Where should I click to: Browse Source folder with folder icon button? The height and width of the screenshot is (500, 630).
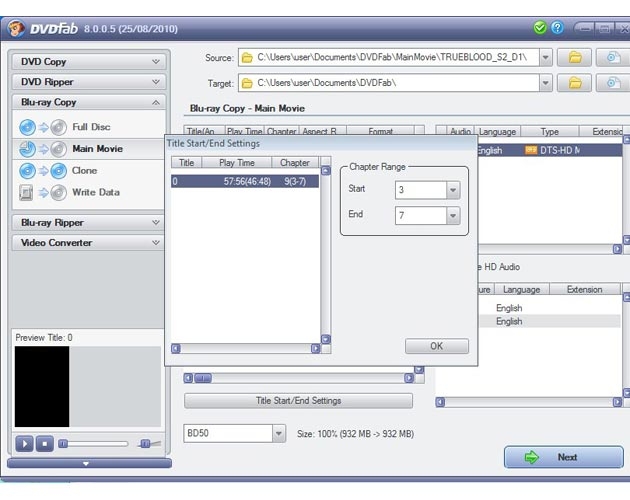point(575,57)
